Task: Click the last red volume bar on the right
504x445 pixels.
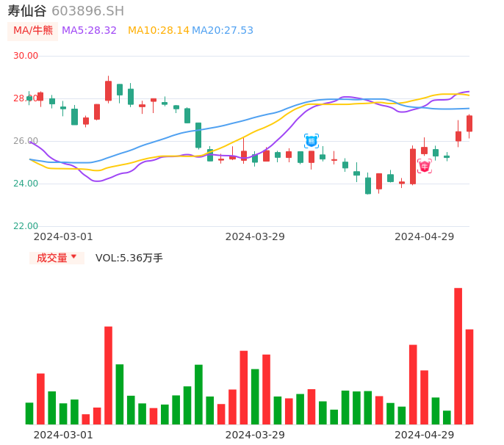Action: (x=469, y=377)
